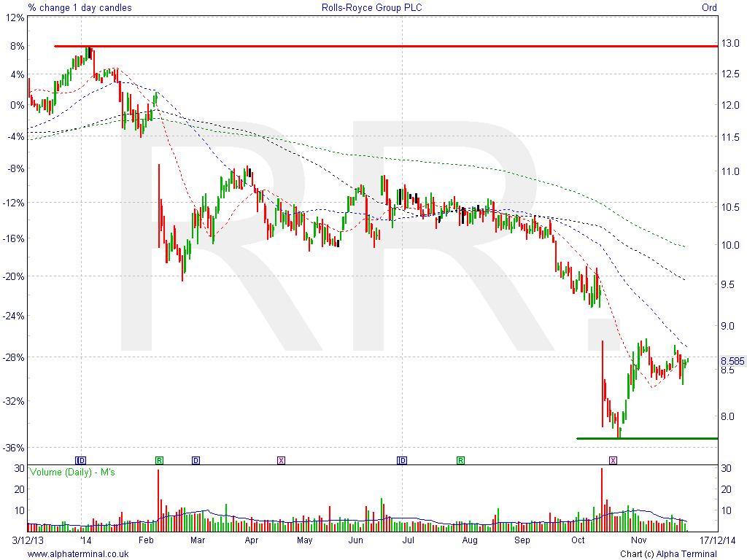This screenshot has width=747, height=560.
Task: Click the 12% change axis label
Action: pos(15,17)
